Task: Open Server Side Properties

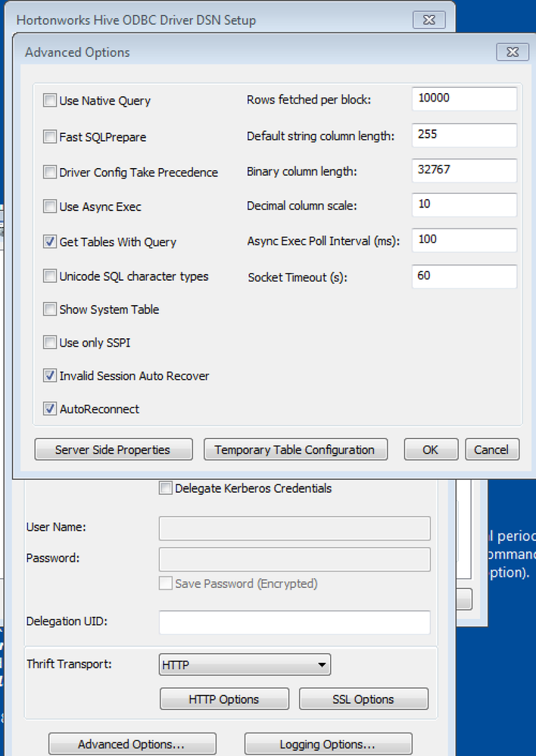Action: [114, 450]
